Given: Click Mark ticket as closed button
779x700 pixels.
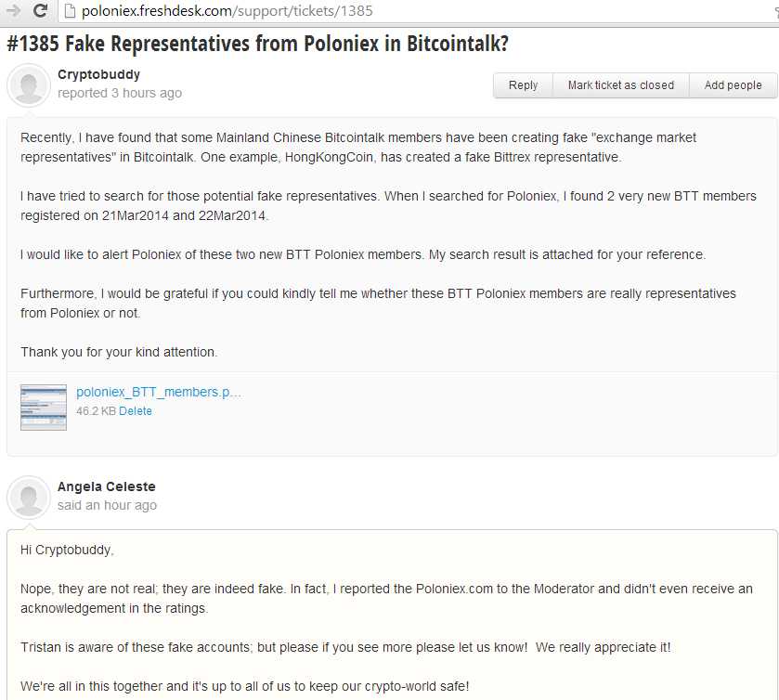Looking at the screenshot, I should coord(621,85).
